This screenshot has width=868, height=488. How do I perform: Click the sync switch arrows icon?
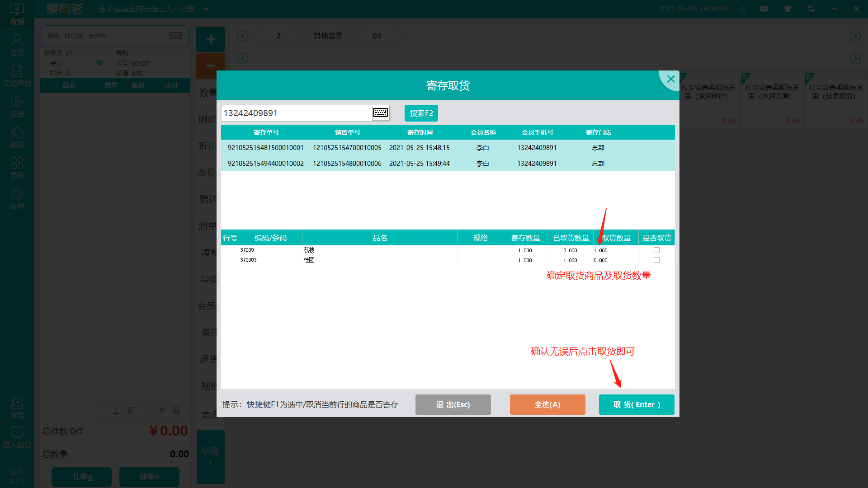[811, 9]
